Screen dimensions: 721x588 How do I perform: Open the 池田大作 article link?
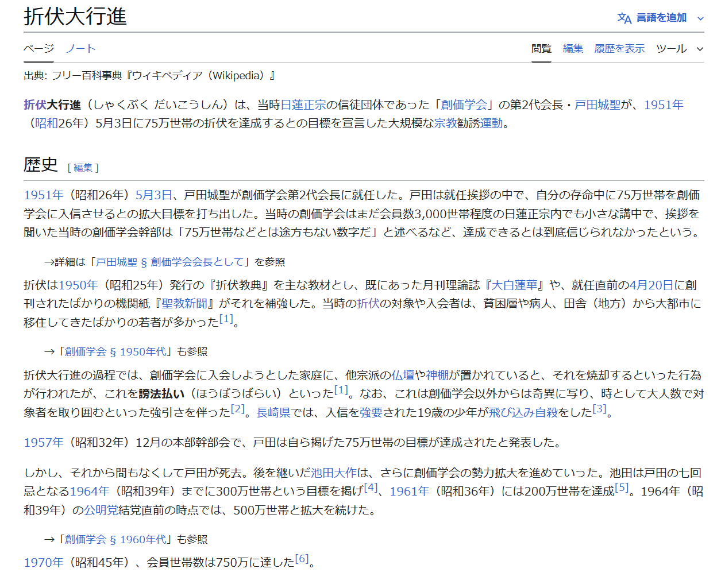(334, 473)
